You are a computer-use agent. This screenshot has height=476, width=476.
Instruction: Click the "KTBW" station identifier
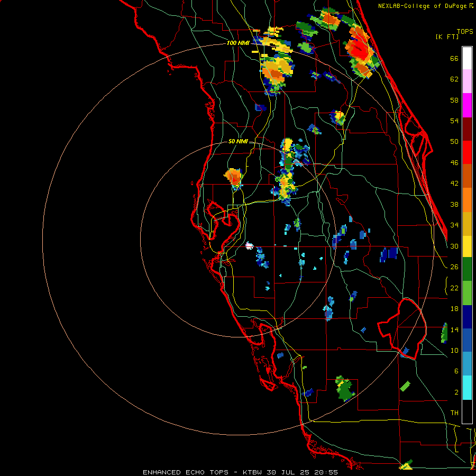(252, 472)
